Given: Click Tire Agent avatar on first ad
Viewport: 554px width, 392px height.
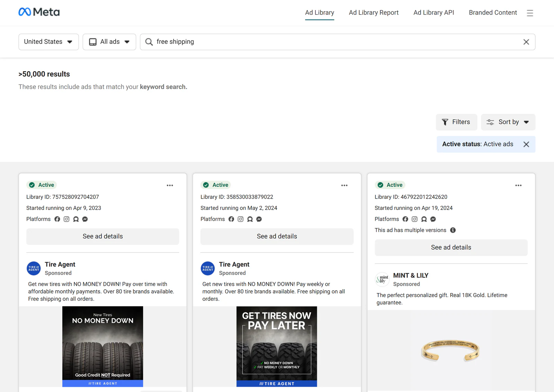Looking at the screenshot, I should tap(34, 268).
